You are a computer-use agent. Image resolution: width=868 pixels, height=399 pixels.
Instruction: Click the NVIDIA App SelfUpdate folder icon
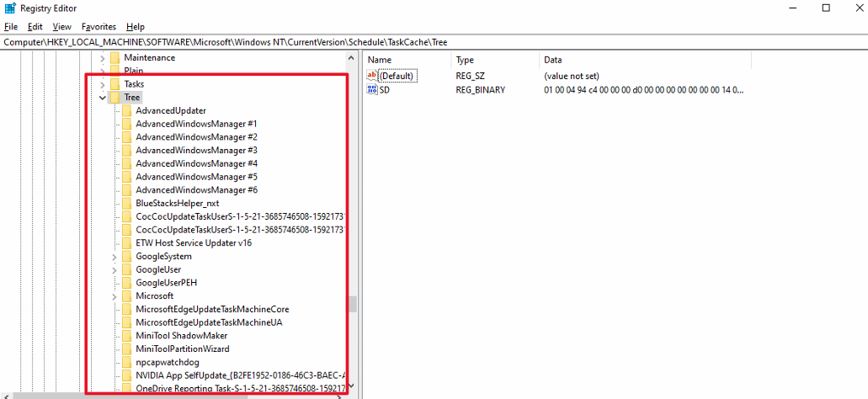pyautogui.click(x=127, y=375)
